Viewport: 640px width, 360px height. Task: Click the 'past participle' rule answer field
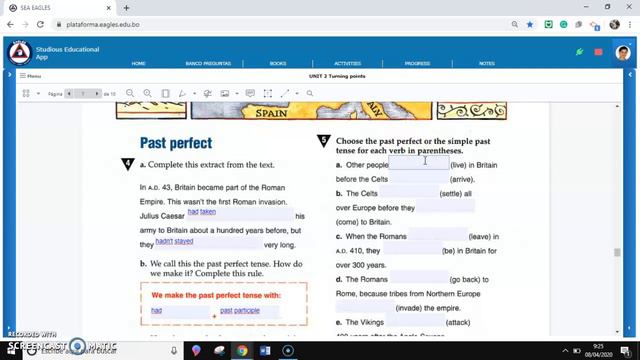coord(249,311)
